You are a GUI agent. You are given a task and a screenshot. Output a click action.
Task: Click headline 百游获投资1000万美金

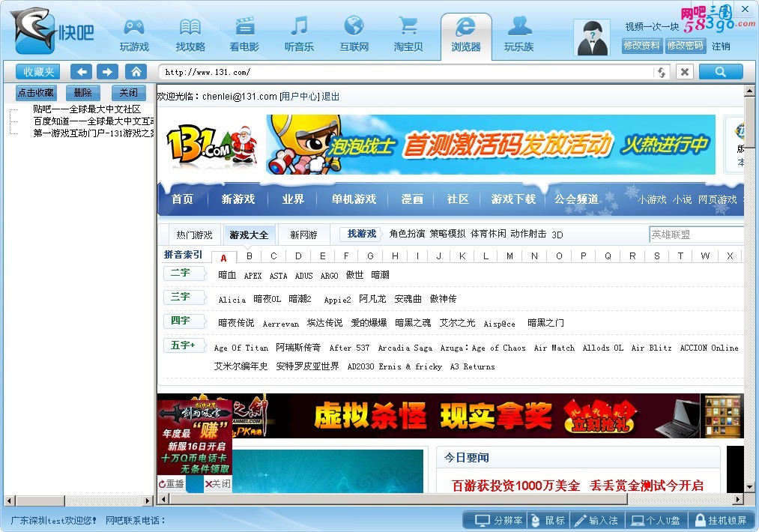(515, 486)
